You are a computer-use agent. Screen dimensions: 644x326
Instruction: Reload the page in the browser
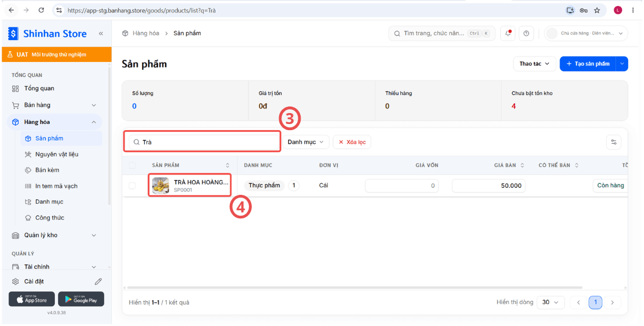click(x=41, y=10)
